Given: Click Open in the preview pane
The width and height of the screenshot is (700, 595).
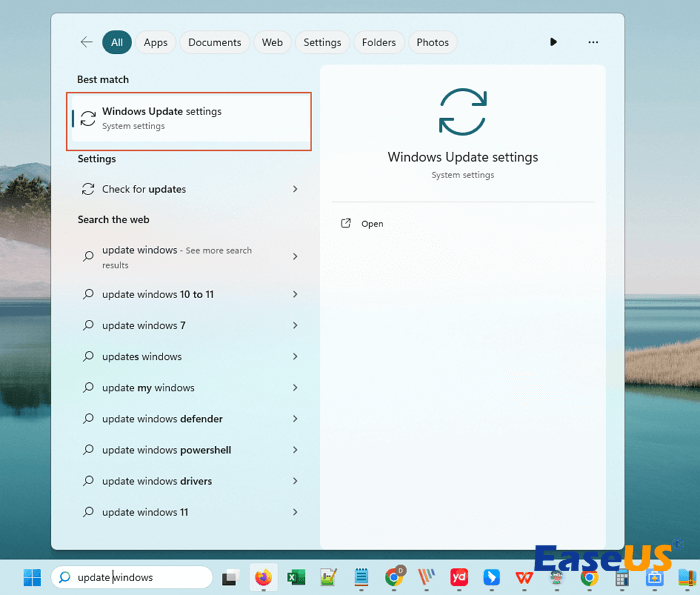Looking at the screenshot, I should pyautogui.click(x=372, y=224).
